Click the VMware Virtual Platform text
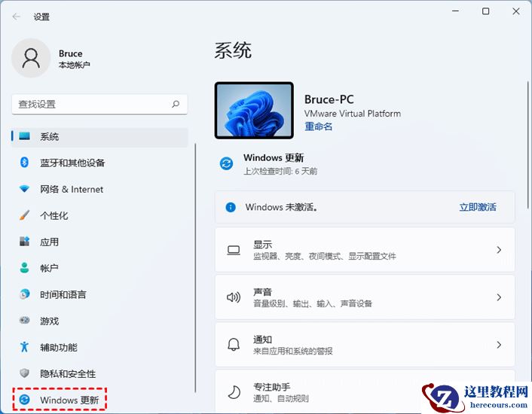532x414 pixels. [x=353, y=114]
